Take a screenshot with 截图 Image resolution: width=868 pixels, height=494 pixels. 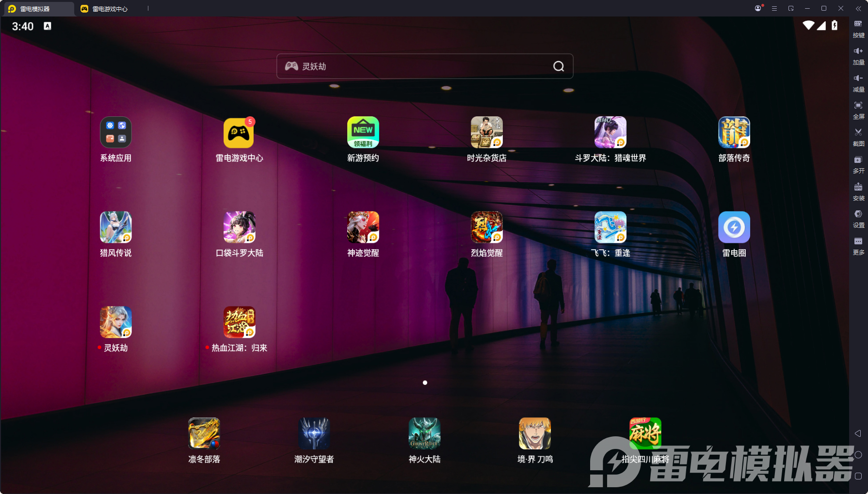pyautogui.click(x=858, y=138)
